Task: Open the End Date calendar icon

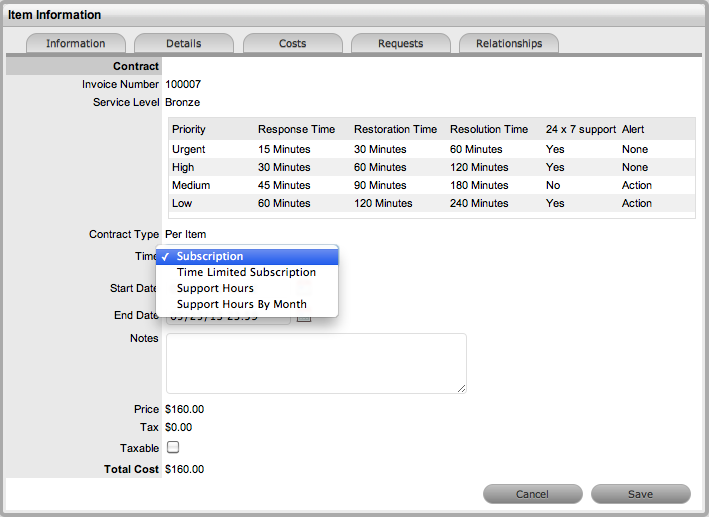Action: (304, 318)
